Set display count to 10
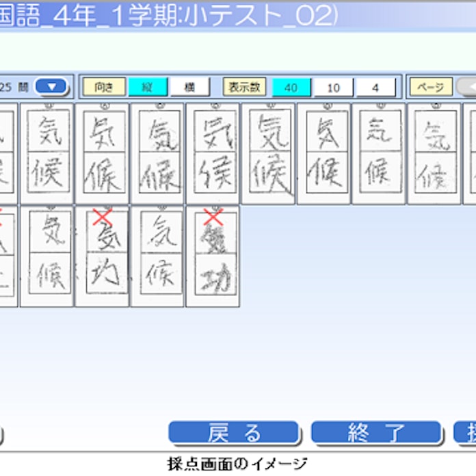The image size is (476, 476). [333, 87]
